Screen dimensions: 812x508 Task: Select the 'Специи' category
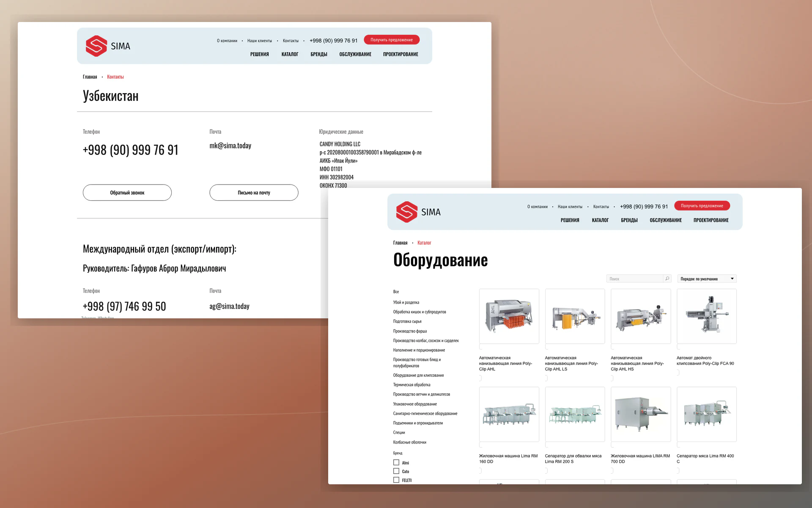pos(399,432)
